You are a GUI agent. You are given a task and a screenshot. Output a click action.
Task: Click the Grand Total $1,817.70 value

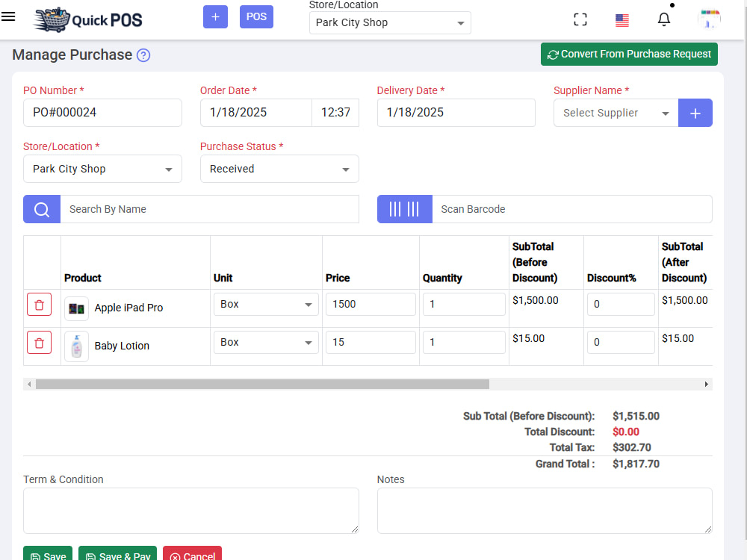(x=636, y=464)
